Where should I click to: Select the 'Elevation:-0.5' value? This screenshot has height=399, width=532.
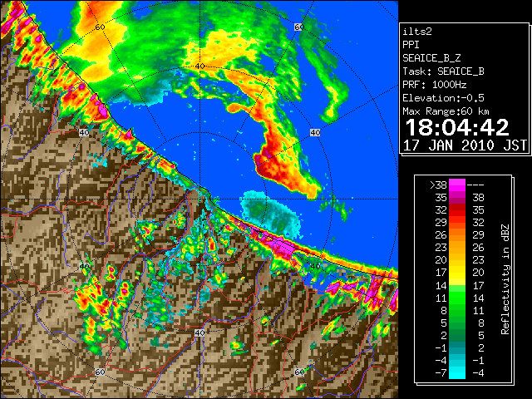click(443, 98)
